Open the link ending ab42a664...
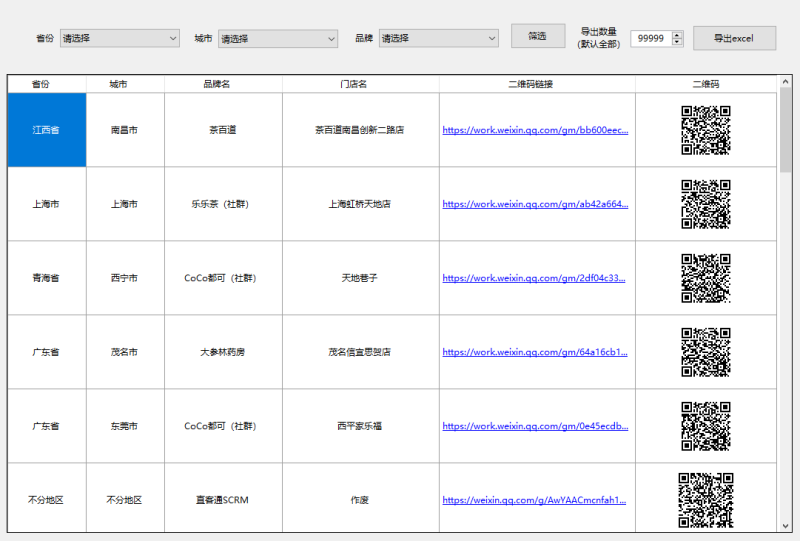 (535, 204)
